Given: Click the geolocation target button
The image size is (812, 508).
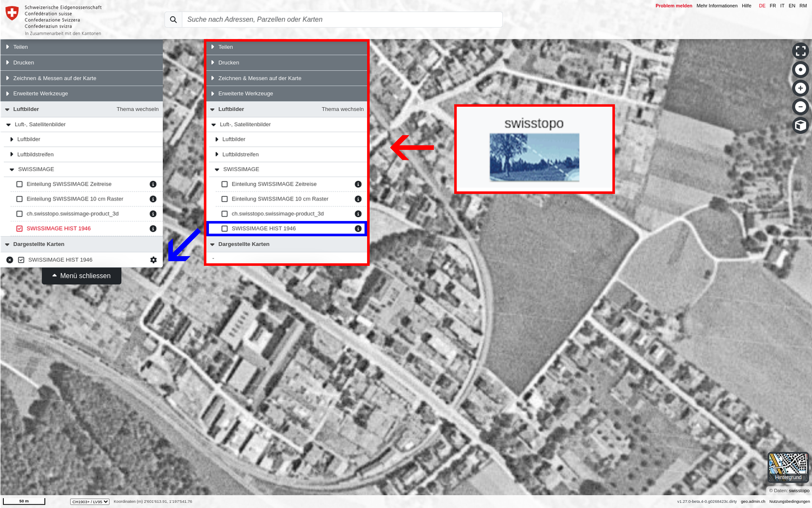Looking at the screenshot, I should pyautogui.click(x=800, y=69).
